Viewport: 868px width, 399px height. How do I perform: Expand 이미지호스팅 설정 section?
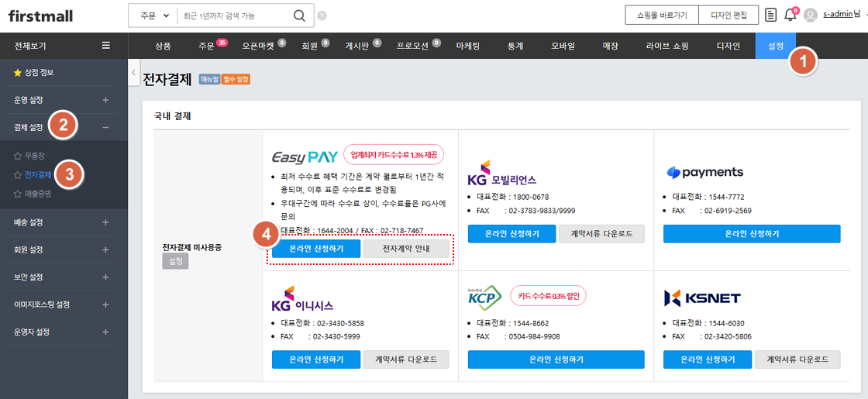(x=105, y=304)
